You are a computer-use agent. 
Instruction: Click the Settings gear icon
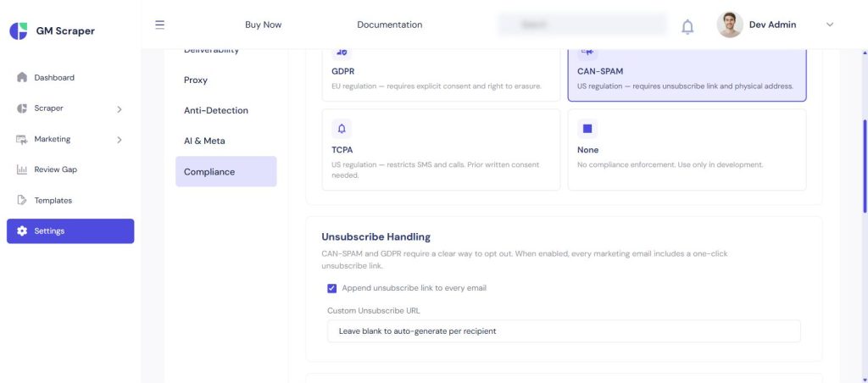[x=21, y=231]
